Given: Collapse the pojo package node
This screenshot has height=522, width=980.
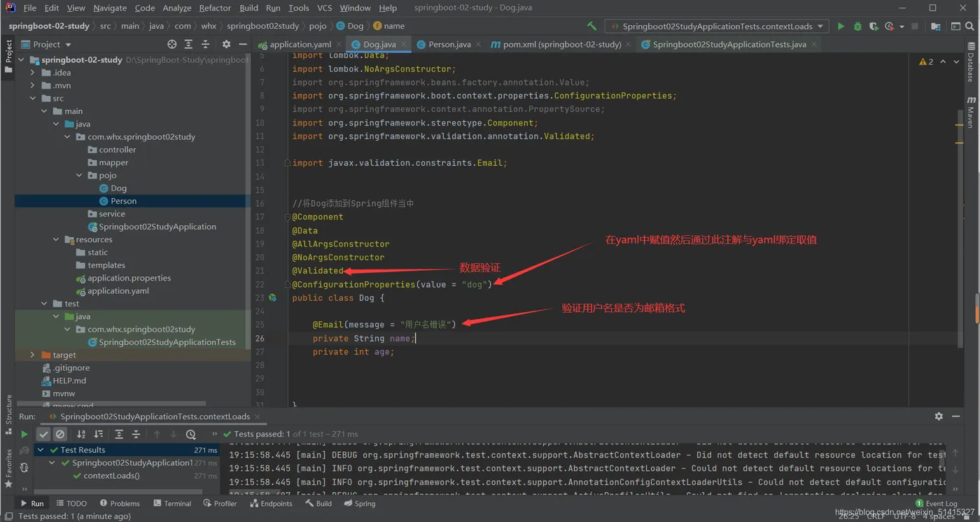Looking at the screenshot, I should 79,175.
